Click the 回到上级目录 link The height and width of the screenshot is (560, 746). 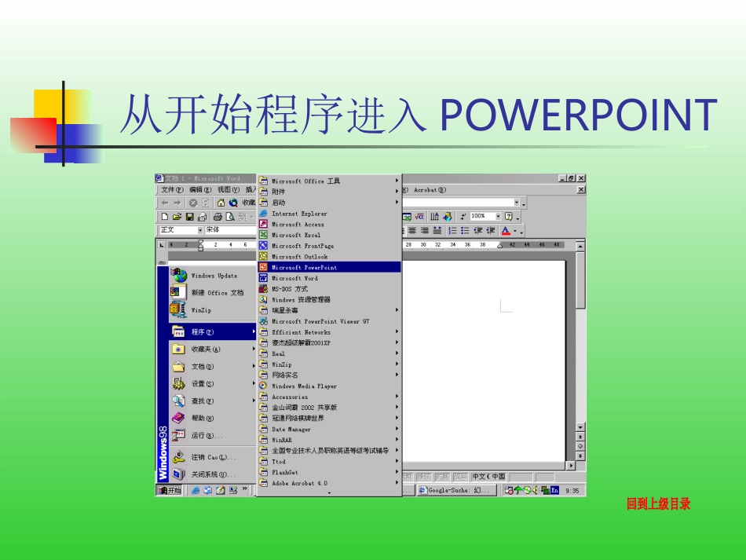(x=658, y=504)
